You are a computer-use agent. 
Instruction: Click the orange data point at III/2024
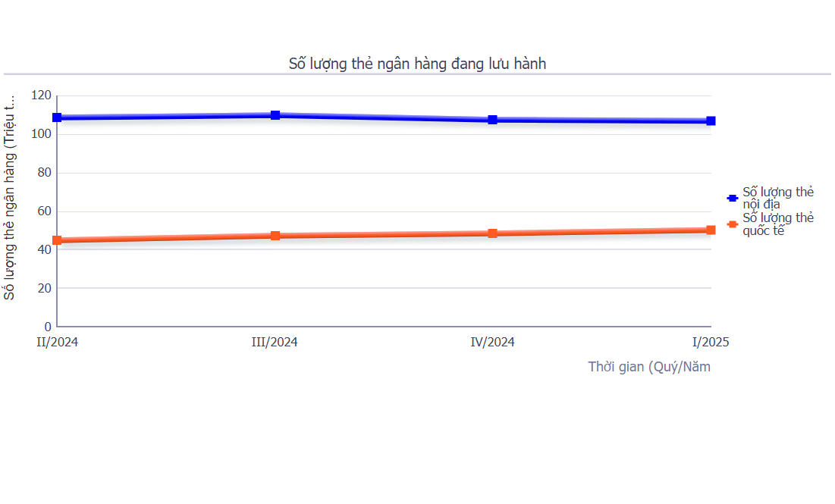275,236
